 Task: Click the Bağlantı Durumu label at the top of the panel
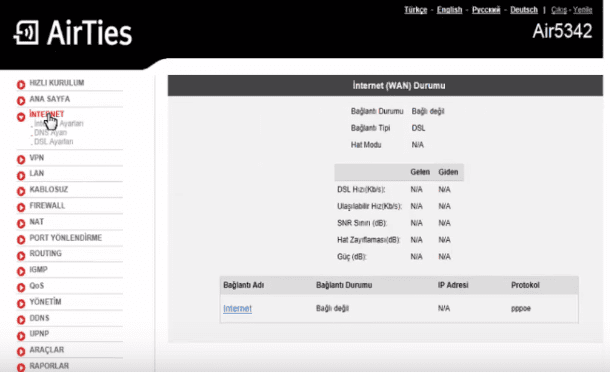coord(377,111)
